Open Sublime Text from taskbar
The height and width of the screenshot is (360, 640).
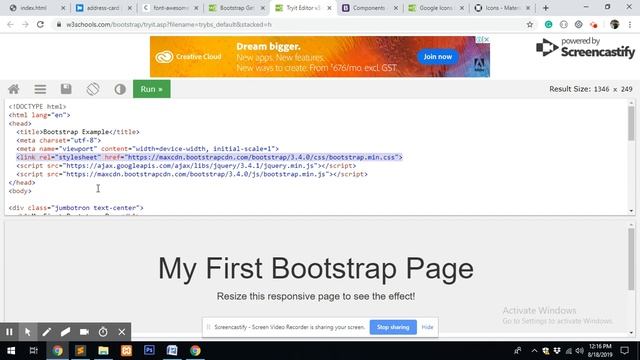pos(80,351)
